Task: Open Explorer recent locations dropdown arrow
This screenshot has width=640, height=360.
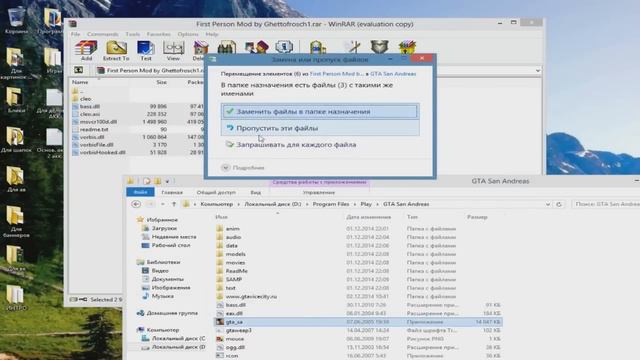Action: pos(162,204)
